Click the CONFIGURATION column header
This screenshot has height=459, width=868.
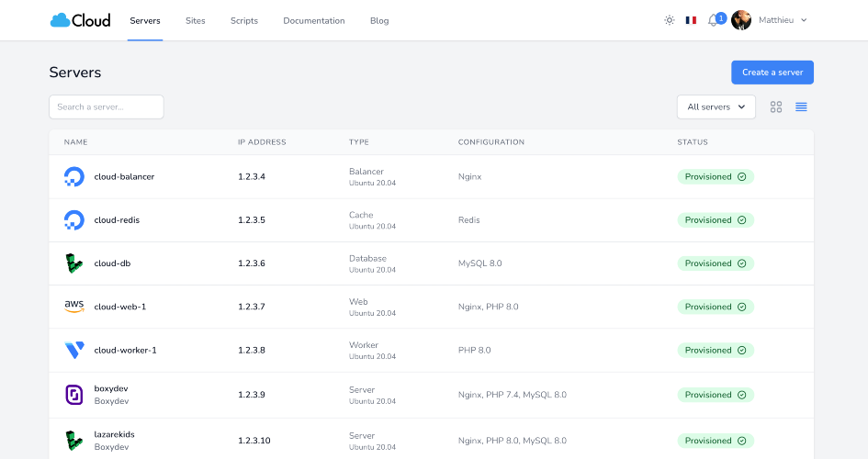click(x=491, y=142)
